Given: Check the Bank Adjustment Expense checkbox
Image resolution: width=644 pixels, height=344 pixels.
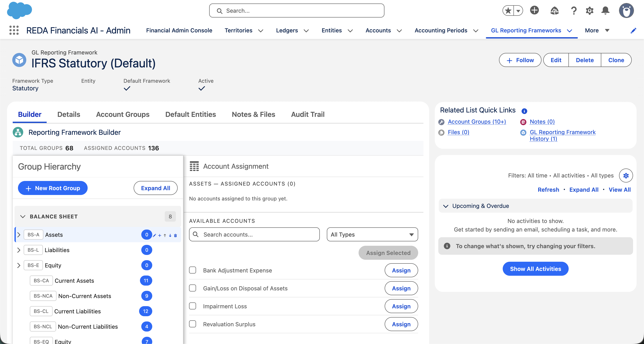Looking at the screenshot, I should [x=193, y=270].
